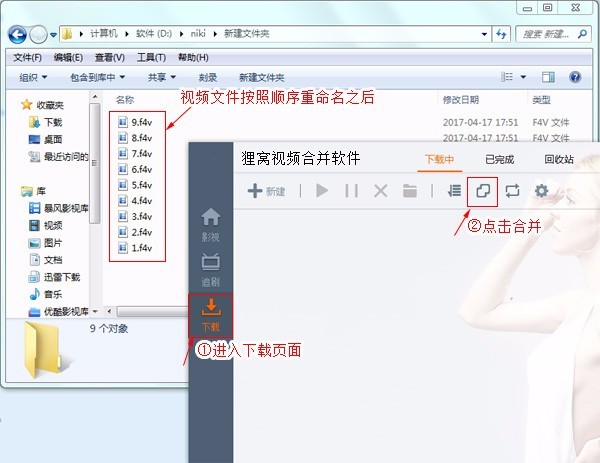Open the 包含到库中 dropdown
This screenshot has height=463, width=600.
(98, 78)
